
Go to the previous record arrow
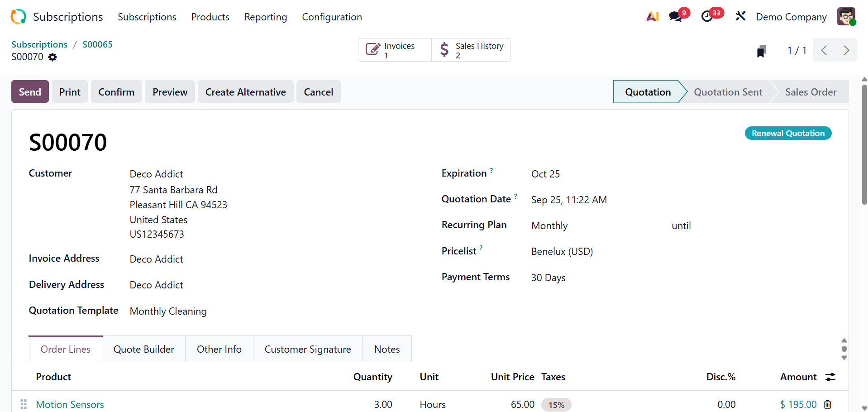[x=824, y=50]
